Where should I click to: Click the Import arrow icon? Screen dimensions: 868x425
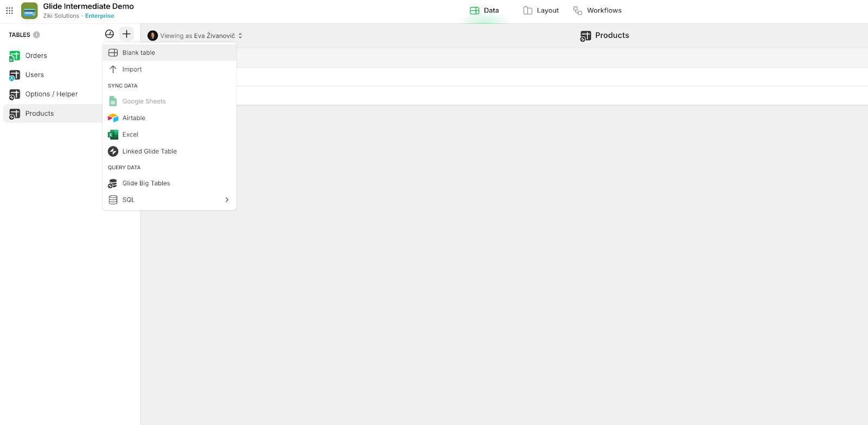(x=113, y=69)
